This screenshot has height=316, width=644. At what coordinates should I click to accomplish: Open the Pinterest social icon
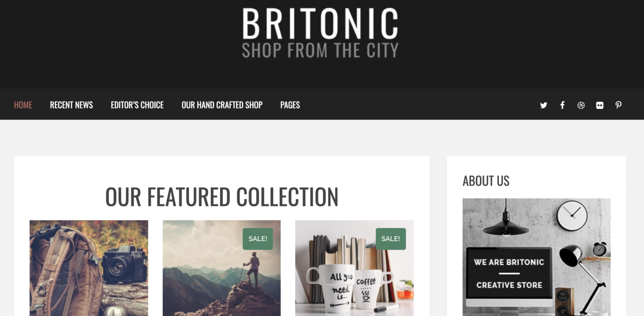click(x=618, y=105)
